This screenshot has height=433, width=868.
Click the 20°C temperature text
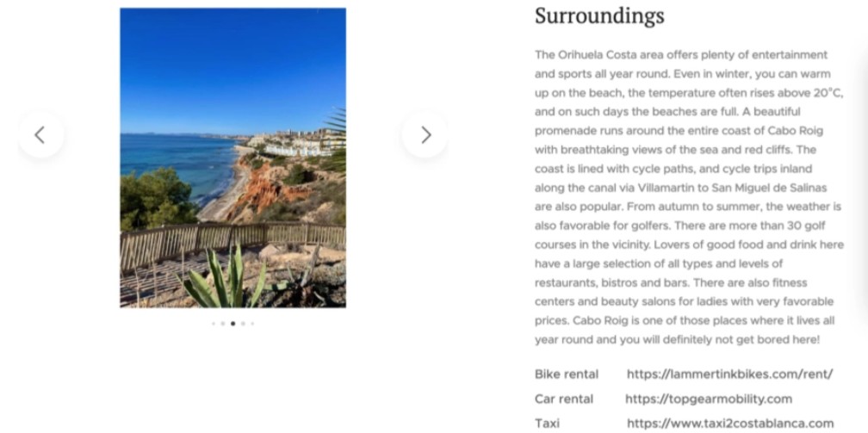(x=828, y=93)
